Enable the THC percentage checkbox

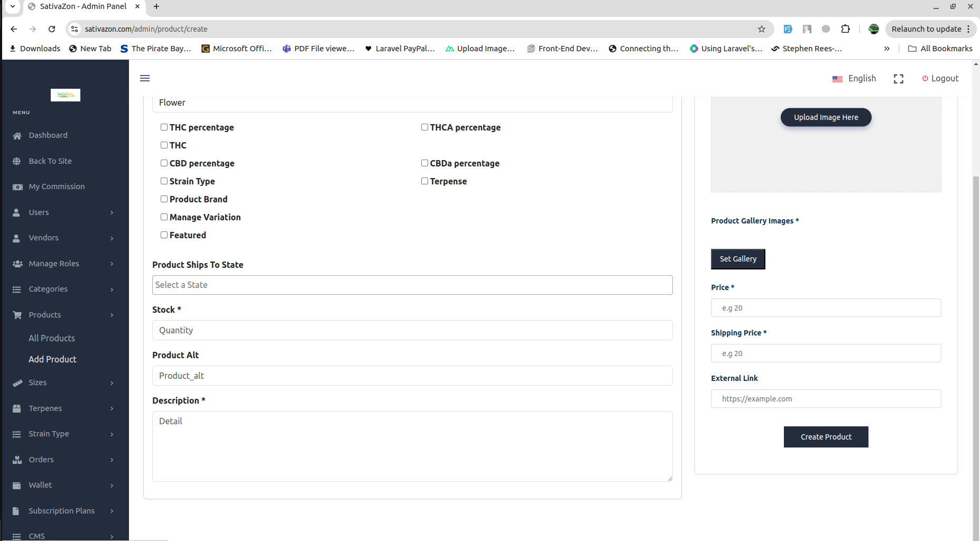tap(164, 127)
